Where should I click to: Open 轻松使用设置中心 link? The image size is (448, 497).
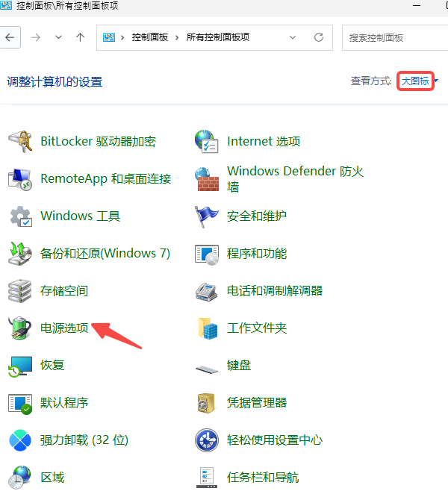275,440
